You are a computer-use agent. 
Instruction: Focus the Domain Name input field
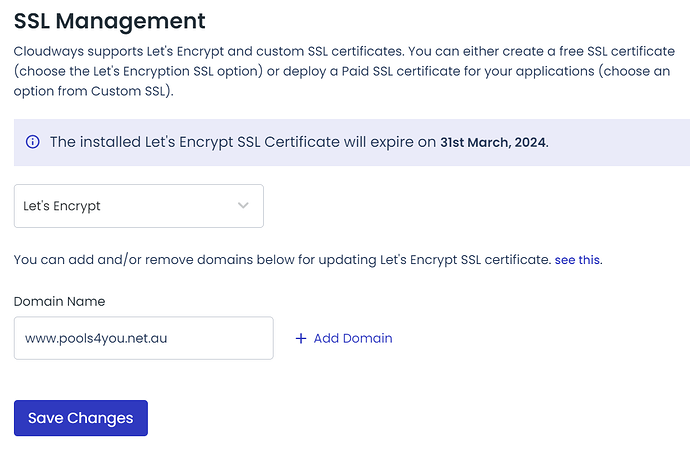pos(143,338)
